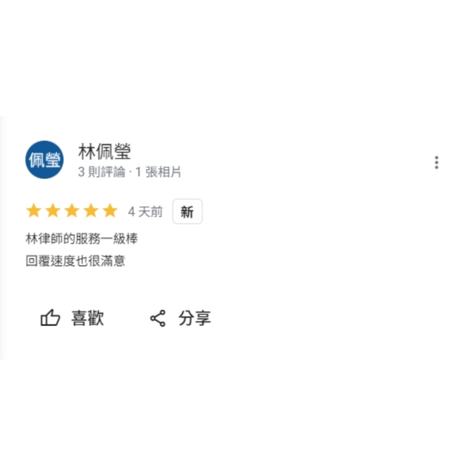Click the word 滿意 ending the review
476x476 pixels.
pos(112,261)
